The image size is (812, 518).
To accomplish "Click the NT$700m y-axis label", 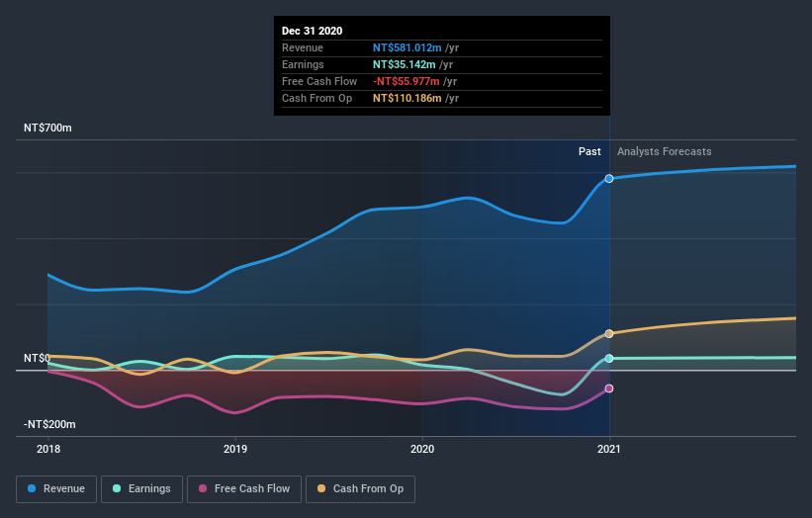I will (x=47, y=128).
